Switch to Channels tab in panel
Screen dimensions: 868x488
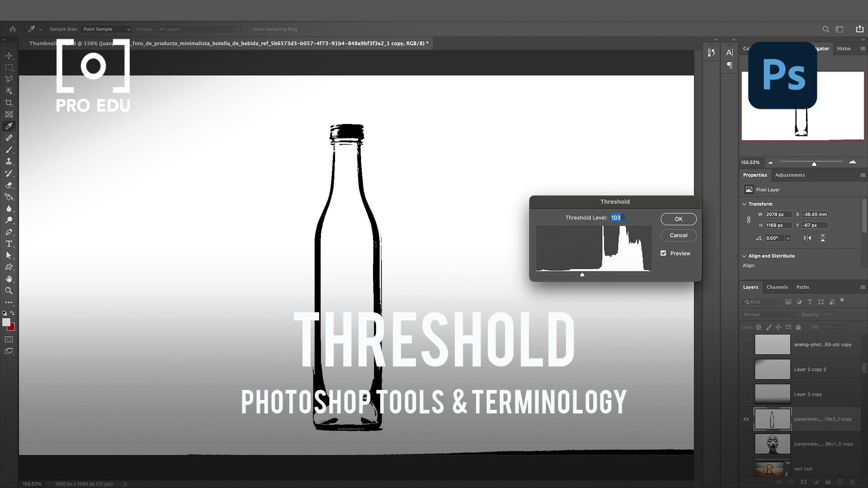(x=777, y=286)
